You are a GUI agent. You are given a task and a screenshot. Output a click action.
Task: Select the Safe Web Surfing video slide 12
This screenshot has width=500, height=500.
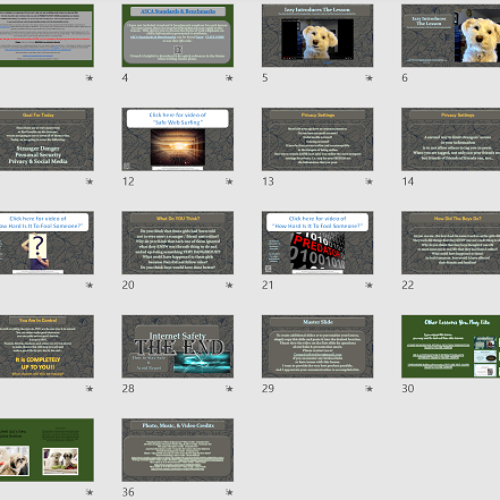178,139
